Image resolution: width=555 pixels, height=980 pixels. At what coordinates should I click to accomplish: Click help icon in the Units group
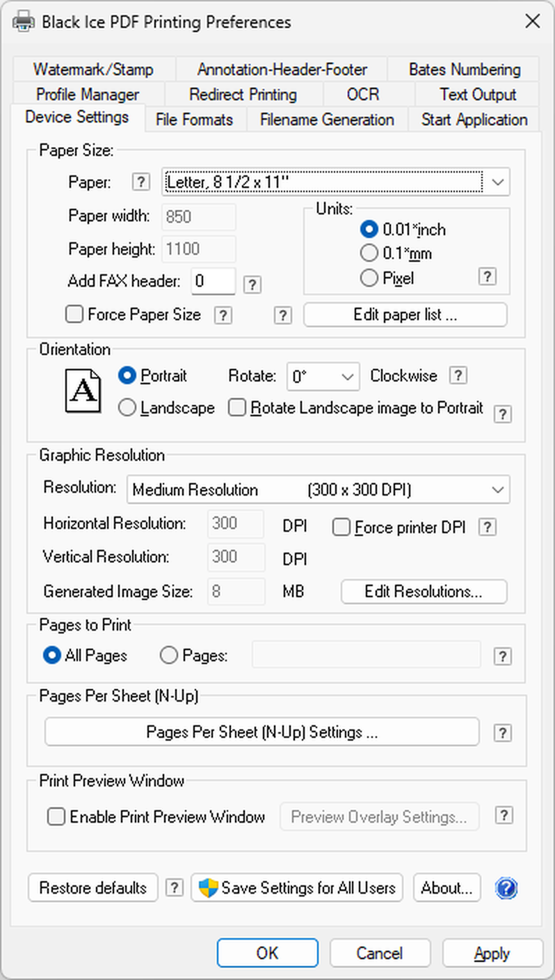click(x=488, y=276)
